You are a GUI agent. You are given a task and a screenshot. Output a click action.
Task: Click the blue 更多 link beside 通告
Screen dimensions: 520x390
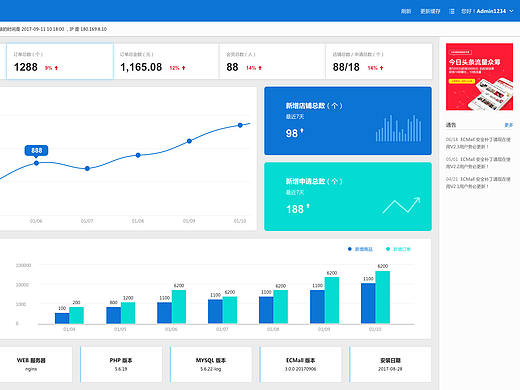click(x=509, y=125)
